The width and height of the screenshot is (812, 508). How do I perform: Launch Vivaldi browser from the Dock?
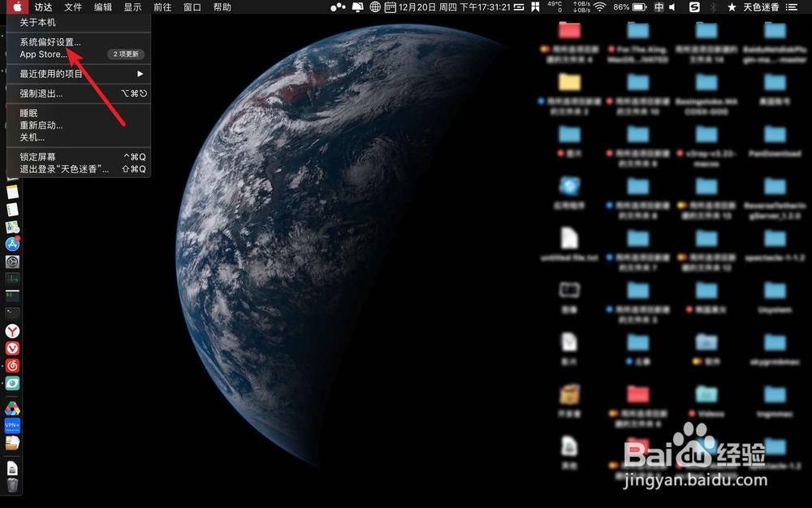[12, 348]
